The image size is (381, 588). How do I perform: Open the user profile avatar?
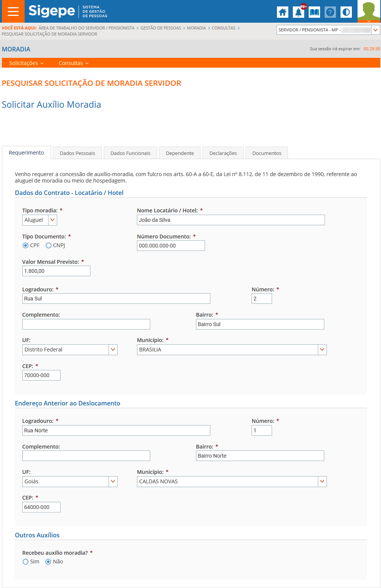(369, 11)
